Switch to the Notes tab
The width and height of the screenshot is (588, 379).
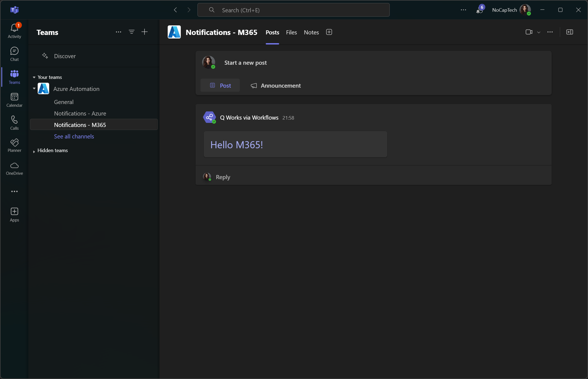[311, 32]
